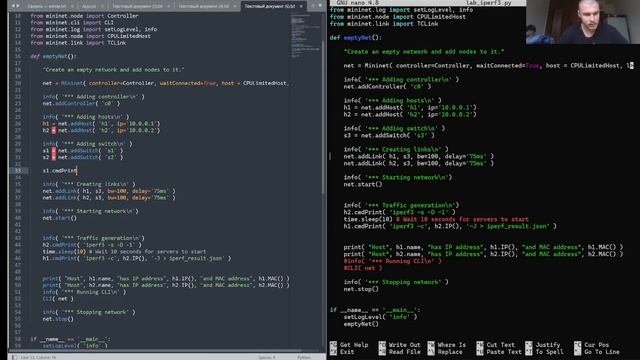640x360 pixels.
Task: Open the tab list dropdown arrow in Sublime
Action: click(x=320, y=6)
